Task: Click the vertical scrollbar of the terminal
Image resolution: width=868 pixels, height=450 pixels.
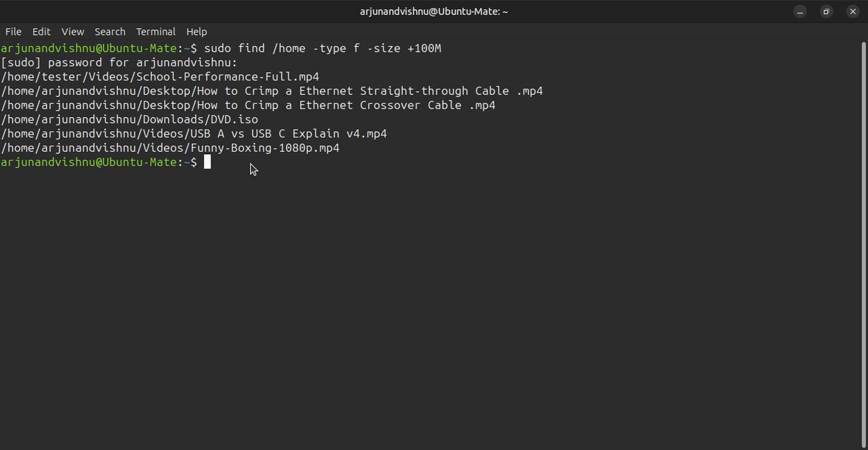Action: [x=864, y=244]
